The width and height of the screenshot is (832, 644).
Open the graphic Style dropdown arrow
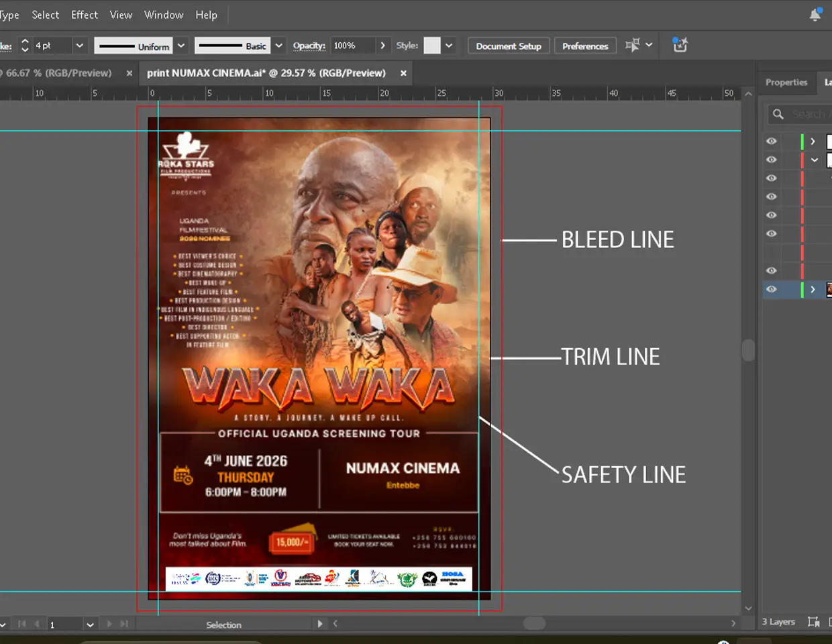(x=449, y=46)
